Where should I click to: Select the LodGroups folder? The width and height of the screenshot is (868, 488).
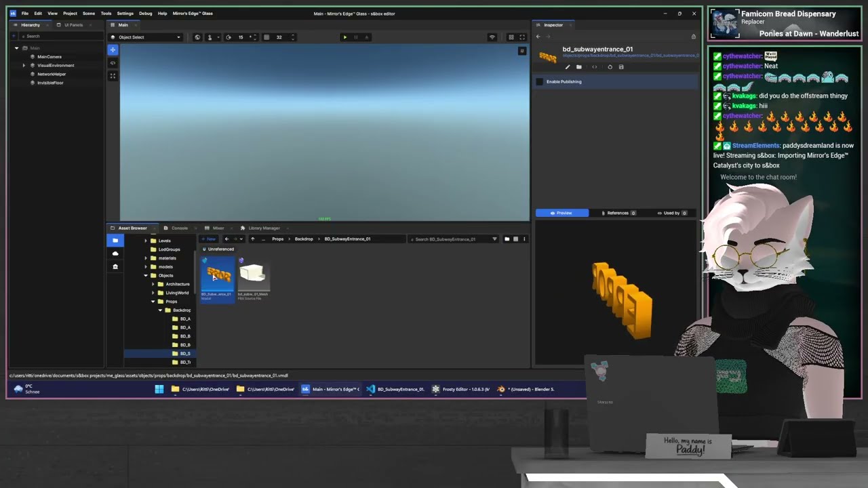pyautogui.click(x=165, y=249)
